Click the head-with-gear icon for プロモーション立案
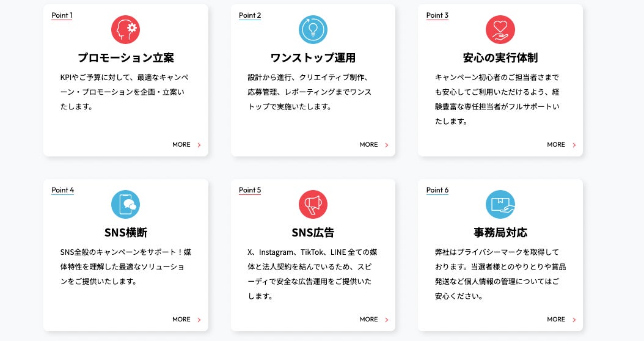 point(126,29)
